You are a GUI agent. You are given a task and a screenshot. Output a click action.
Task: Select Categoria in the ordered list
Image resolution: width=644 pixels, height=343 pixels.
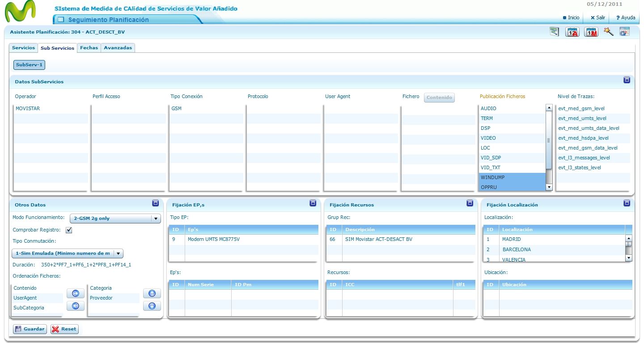click(114, 288)
